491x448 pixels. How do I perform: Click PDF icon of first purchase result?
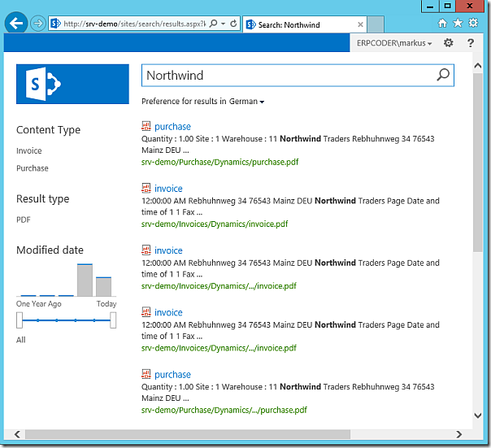coord(146,126)
